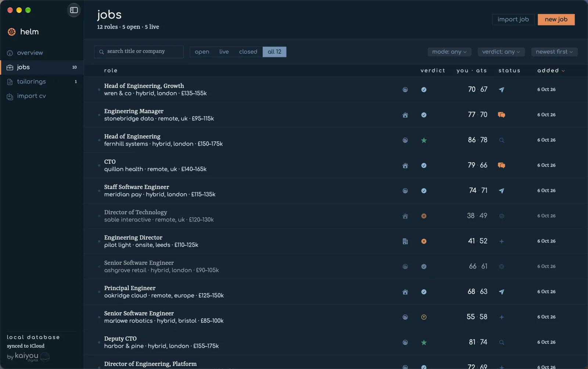Screen dimensions: 588x369
Task: Click the tailorings document icon in the sidebar
Action: click(10, 82)
